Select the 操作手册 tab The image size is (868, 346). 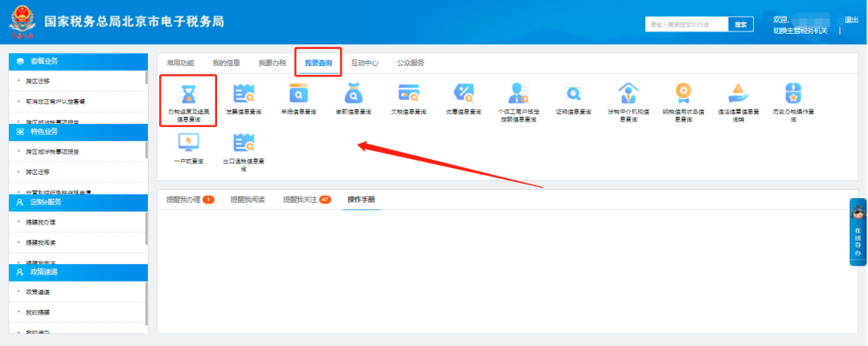point(361,200)
